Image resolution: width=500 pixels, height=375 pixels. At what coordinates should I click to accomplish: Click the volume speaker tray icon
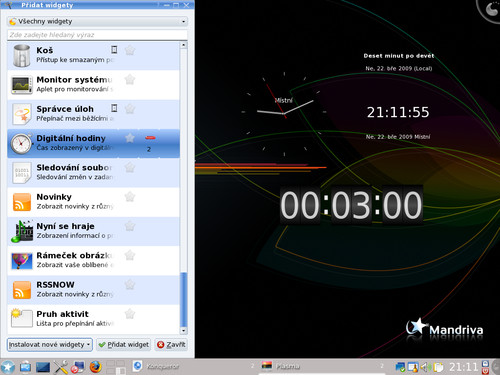(424, 367)
